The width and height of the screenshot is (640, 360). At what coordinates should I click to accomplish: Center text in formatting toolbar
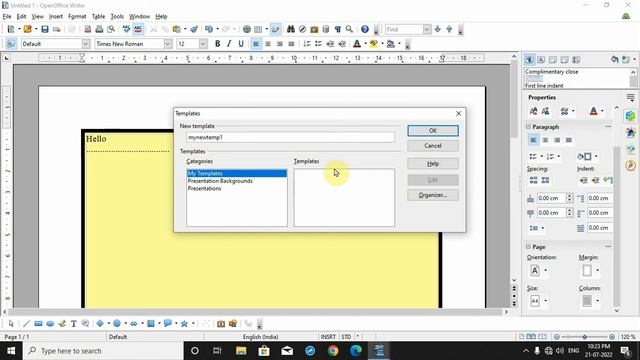coord(268,44)
